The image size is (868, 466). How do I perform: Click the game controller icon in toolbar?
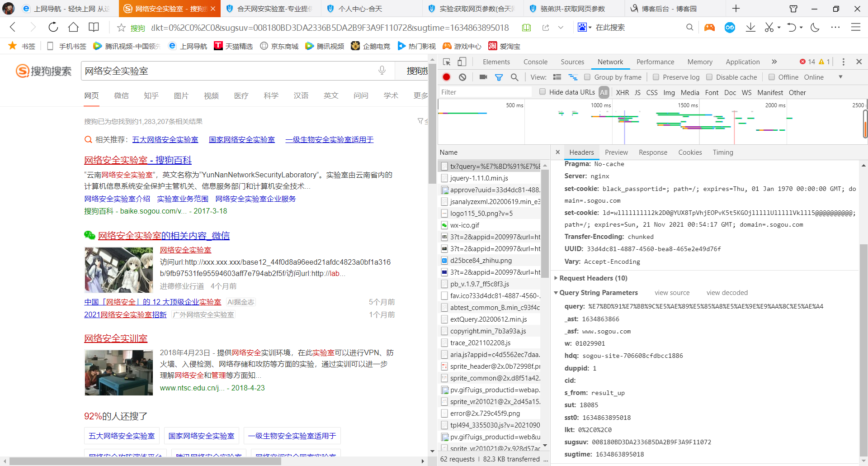710,28
